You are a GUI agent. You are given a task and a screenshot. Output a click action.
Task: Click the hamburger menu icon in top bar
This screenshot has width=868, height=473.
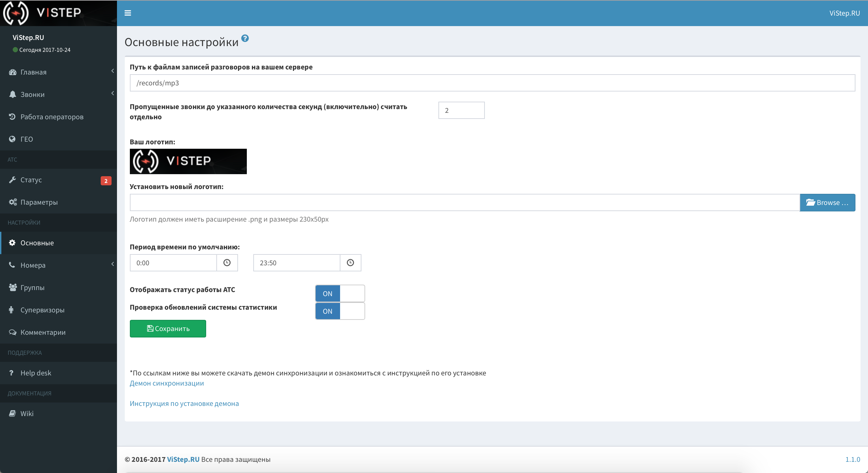(128, 13)
